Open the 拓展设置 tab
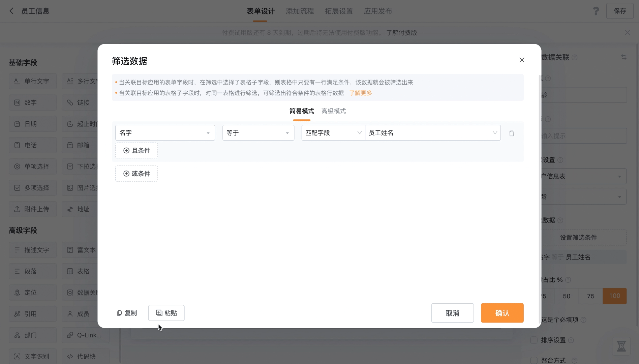This screenshot has width=639, height=364. click(339, 11)
